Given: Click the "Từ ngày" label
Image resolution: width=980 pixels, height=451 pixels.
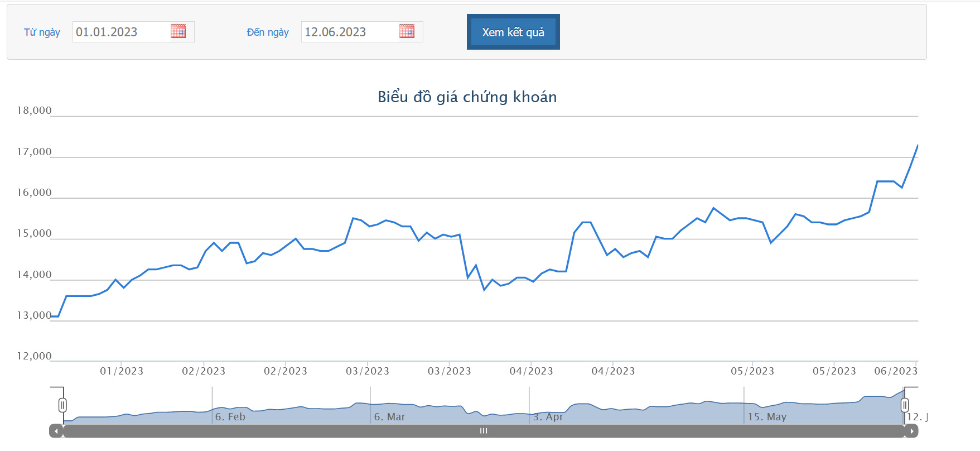Looking at the screenshot, I should 42,32.
